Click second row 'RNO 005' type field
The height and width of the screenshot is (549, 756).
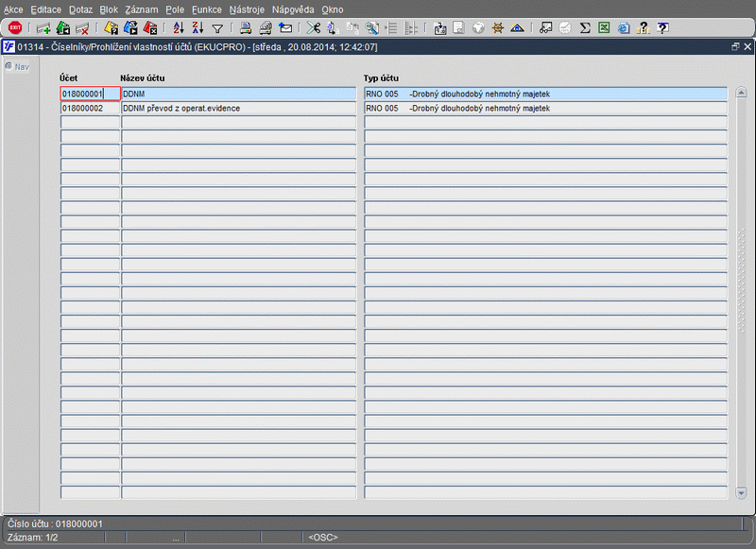(x=546, y=108)
